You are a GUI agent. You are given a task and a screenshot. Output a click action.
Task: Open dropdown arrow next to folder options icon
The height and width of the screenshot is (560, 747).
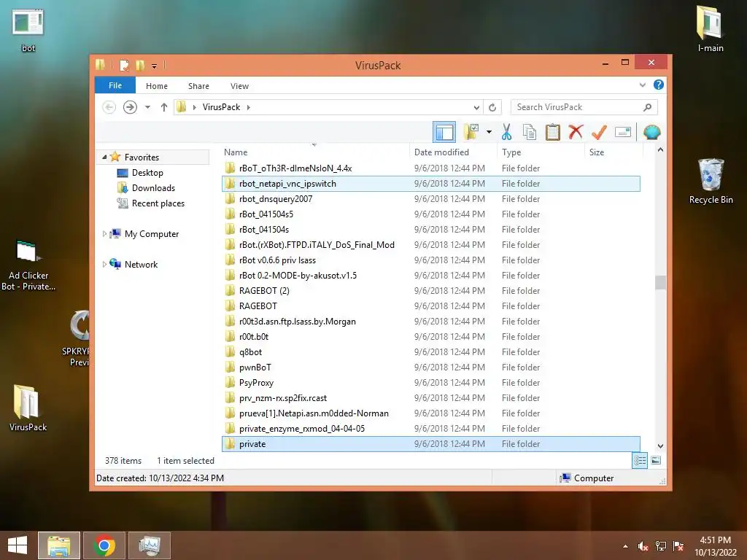[x=489, y=132]
